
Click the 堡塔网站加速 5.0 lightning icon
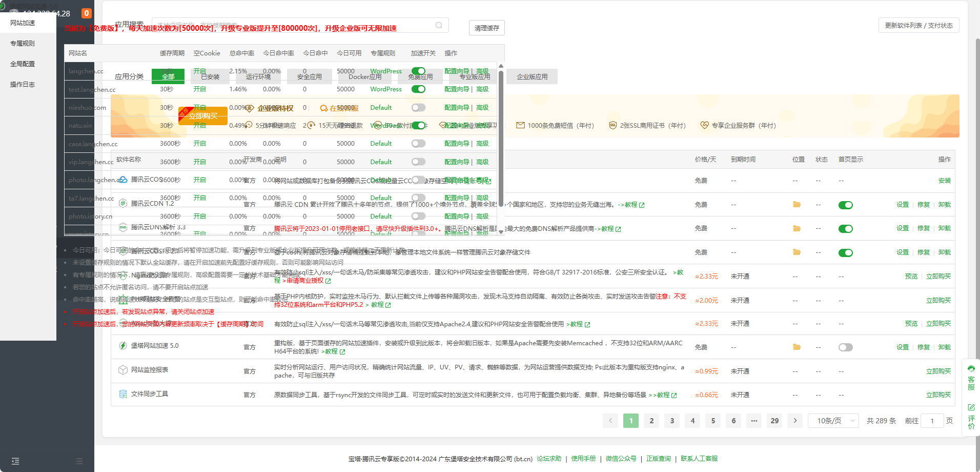pos(123,346)
